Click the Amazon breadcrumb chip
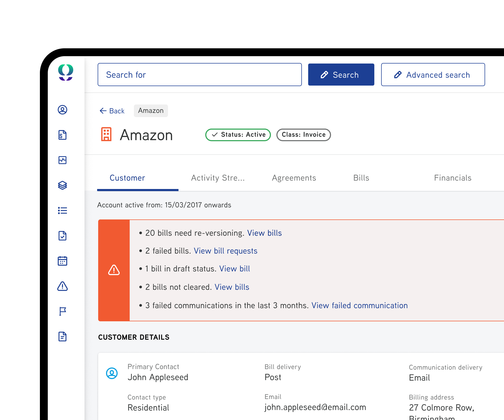504x420 pixels. 151,111
